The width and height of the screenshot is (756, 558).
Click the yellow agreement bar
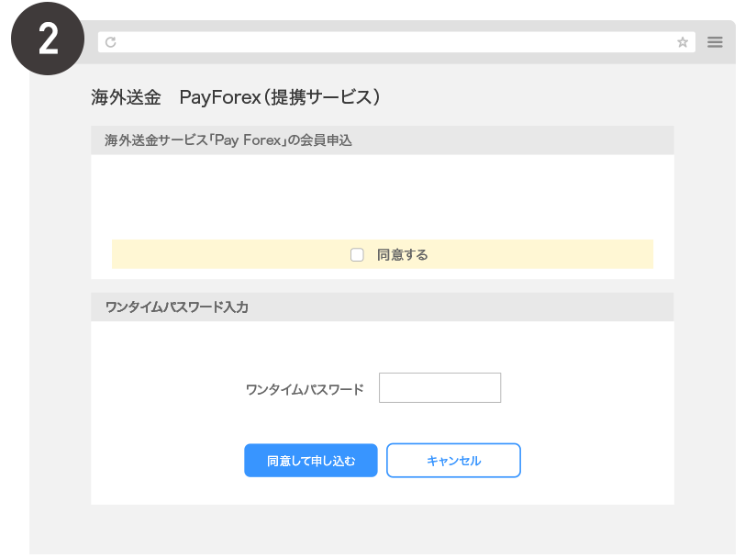coord(383,254)
